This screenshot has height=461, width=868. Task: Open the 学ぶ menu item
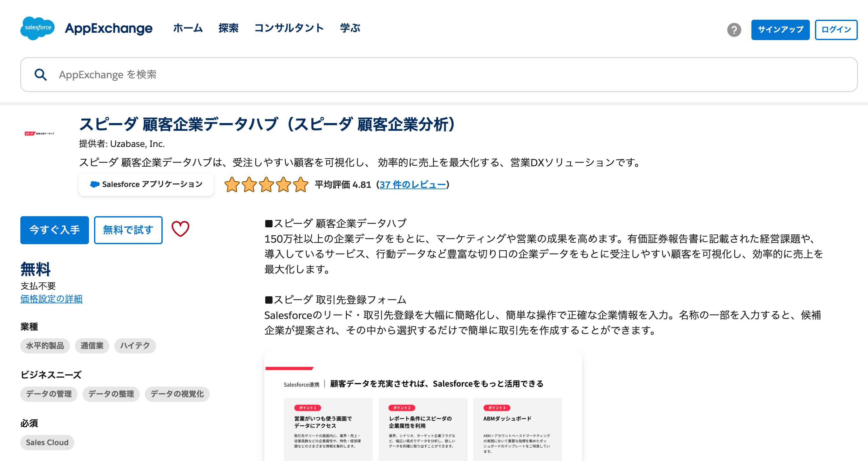pyautogui.click(x=350, y=28)
